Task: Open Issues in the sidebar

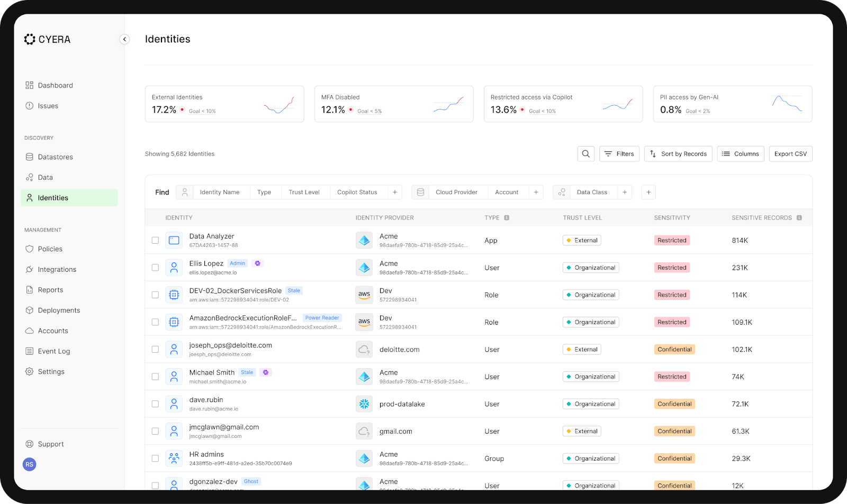Action: pos(48,106)
